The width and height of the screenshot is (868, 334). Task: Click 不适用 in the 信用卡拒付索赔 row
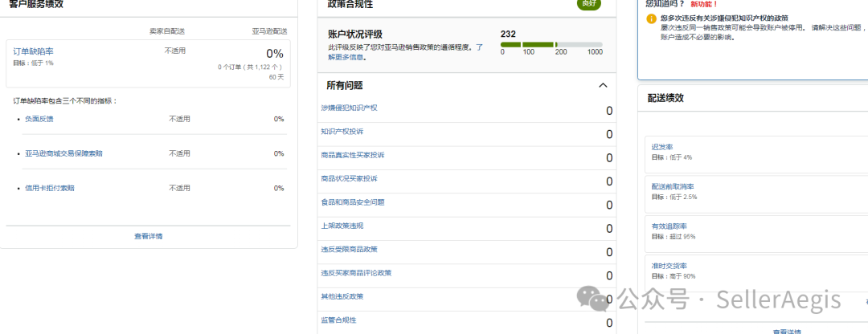pos(179,188)
